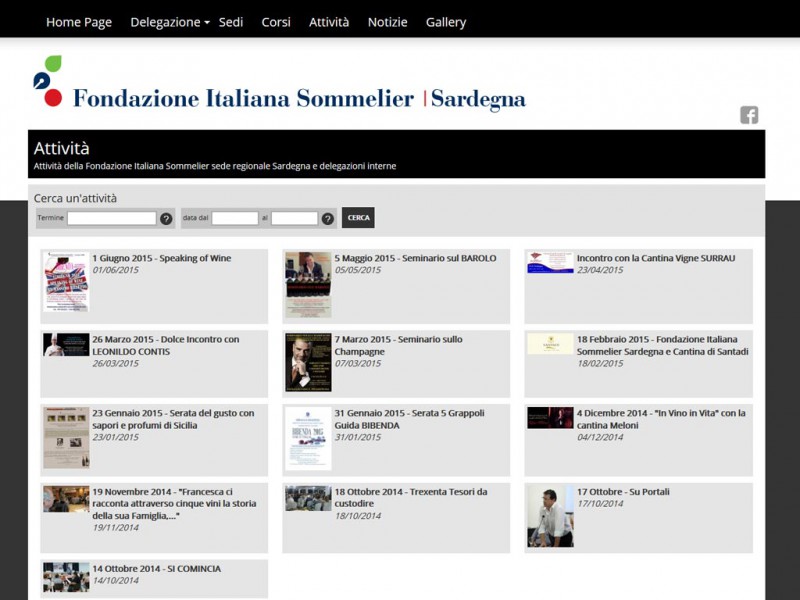The image size is (800, 600).
Task: Click the 19 Novembre 2014 photo thumbnail
Action: (x=66, y=498)
